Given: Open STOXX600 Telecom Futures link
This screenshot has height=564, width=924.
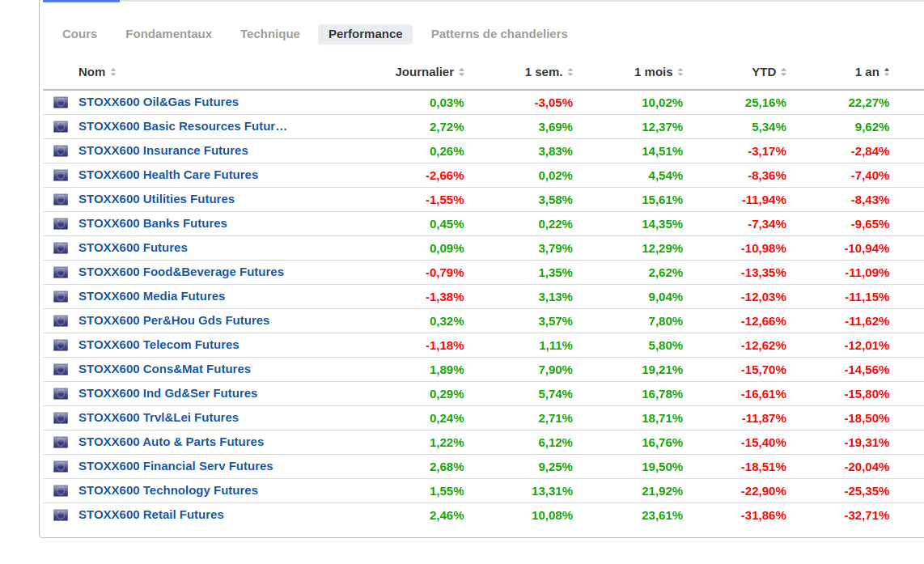Looking at the screenshot, I should [x=159, y=345].
